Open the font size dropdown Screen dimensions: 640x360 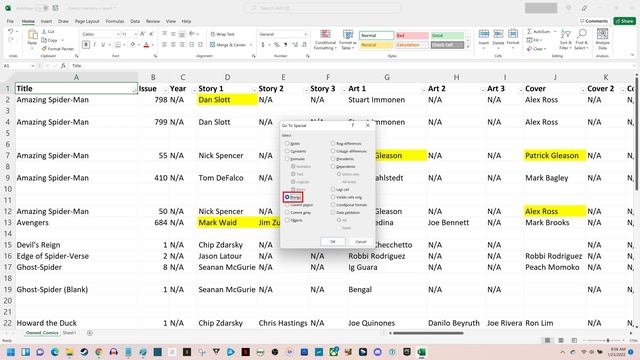[136, 34]
